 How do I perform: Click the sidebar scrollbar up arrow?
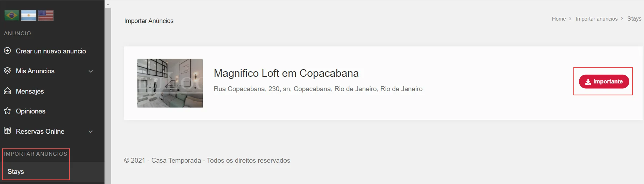(x=108, y=5)
